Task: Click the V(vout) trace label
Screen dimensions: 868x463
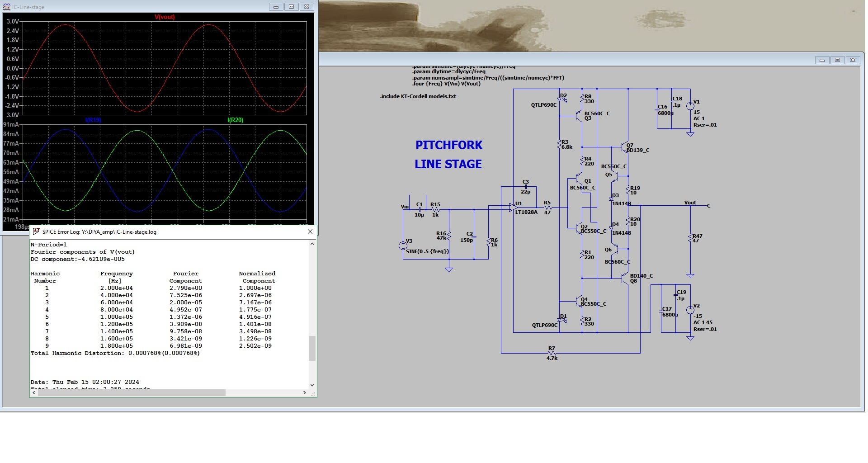Action: 165,17
